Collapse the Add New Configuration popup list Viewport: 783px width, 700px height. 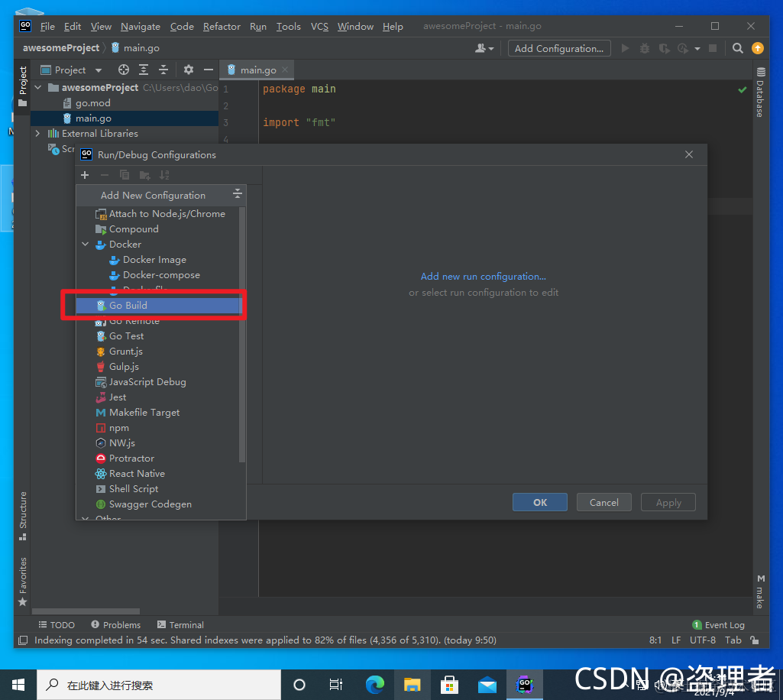tap(238, 194)
